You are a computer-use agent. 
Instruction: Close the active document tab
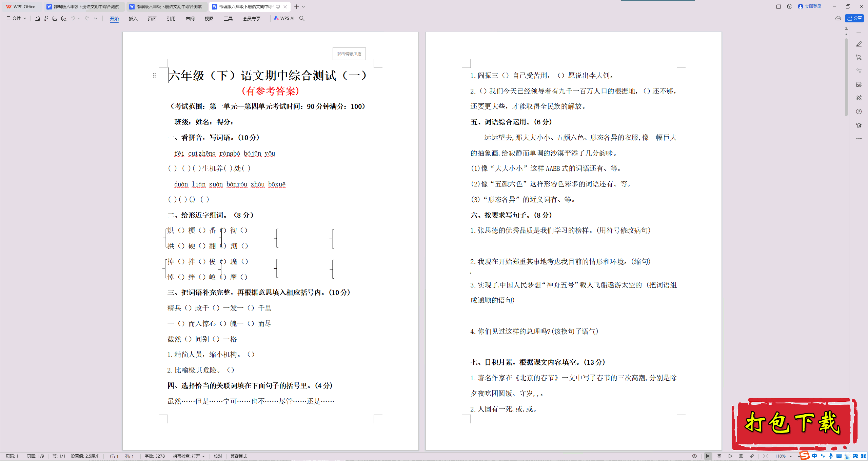tap(285, 7)
